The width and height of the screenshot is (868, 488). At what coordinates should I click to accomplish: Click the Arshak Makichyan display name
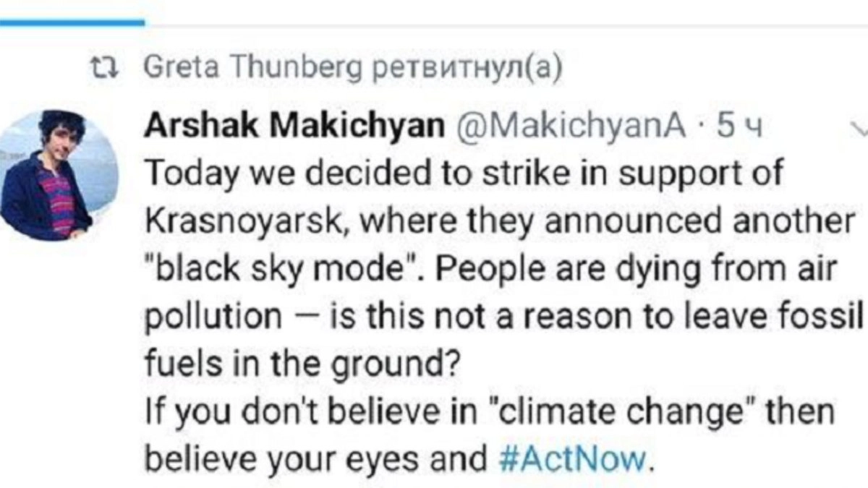tap(295, 127)
